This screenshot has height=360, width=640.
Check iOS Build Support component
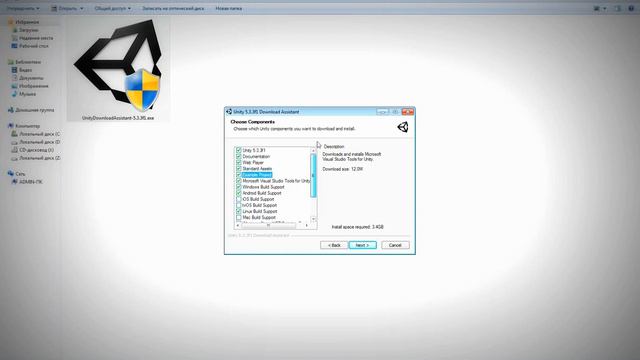click(239, 199)
